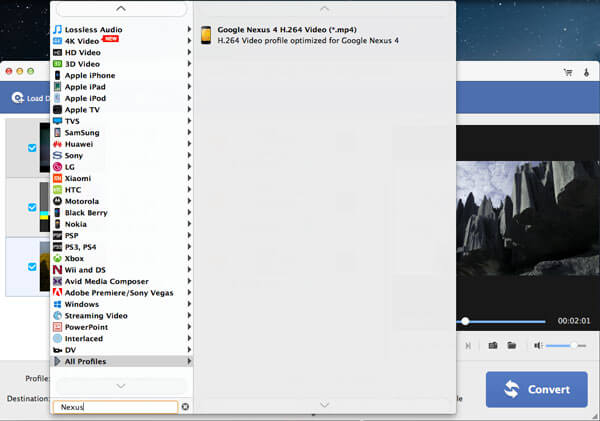The height and width of the screenshot is (421, 600).
Task: Expand the Streaming Video submenu arrow
Action: (x=189, y=315)
